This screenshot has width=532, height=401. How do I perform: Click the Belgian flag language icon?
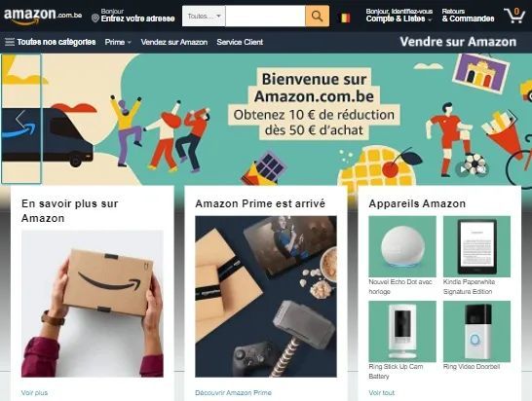[345, 18]
